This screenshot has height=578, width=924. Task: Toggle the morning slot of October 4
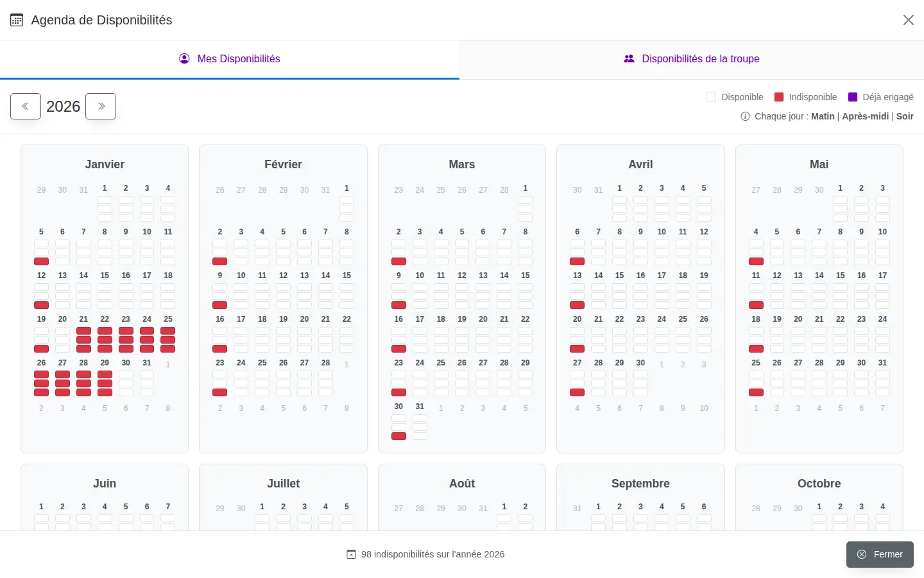(x=882, y=518)
